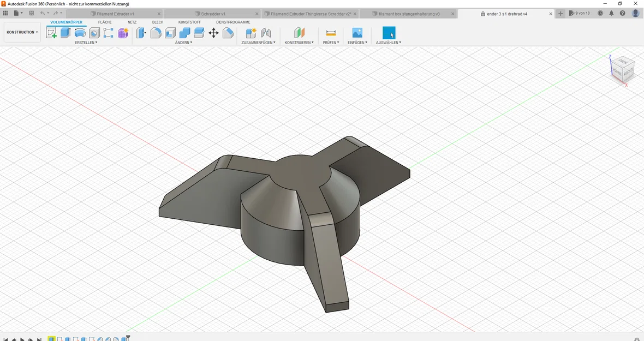
Task: Select the Move/Copy tool
Action: 214,33
